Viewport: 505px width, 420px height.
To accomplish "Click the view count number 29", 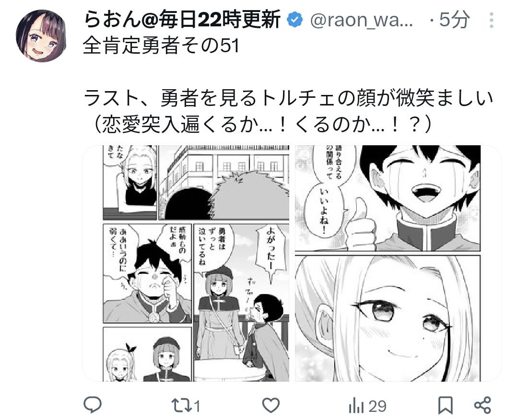I will 377,406.
